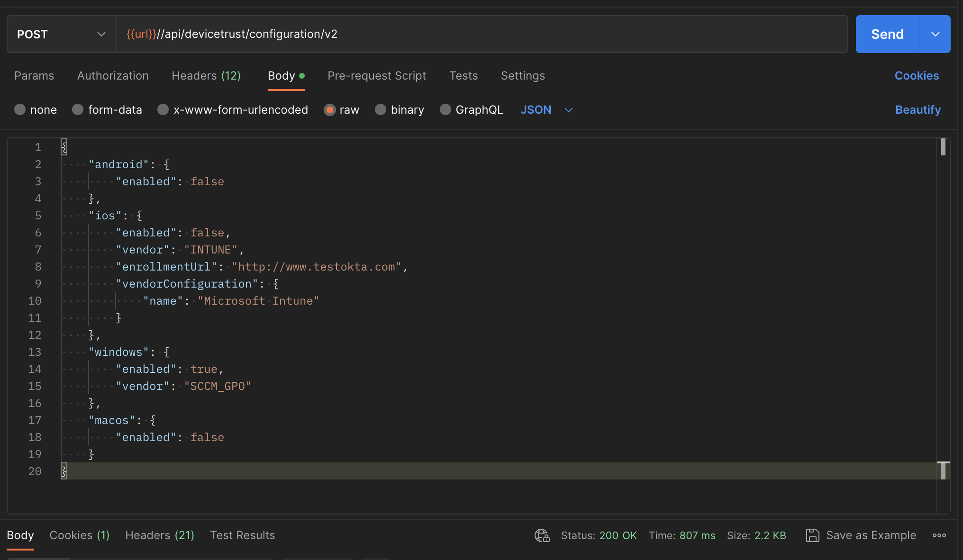The width and height of the screenshot is (963, 560).
Task: Open the Send button arrow menu
Action: coord(935,34)
